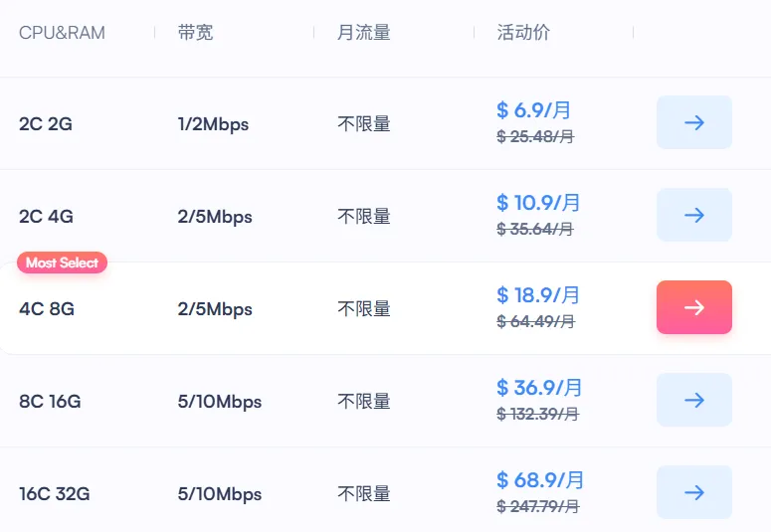Screen dimensions: 771x532
Task: Select the 16C 32G plan label
Action: click(55, 493)
